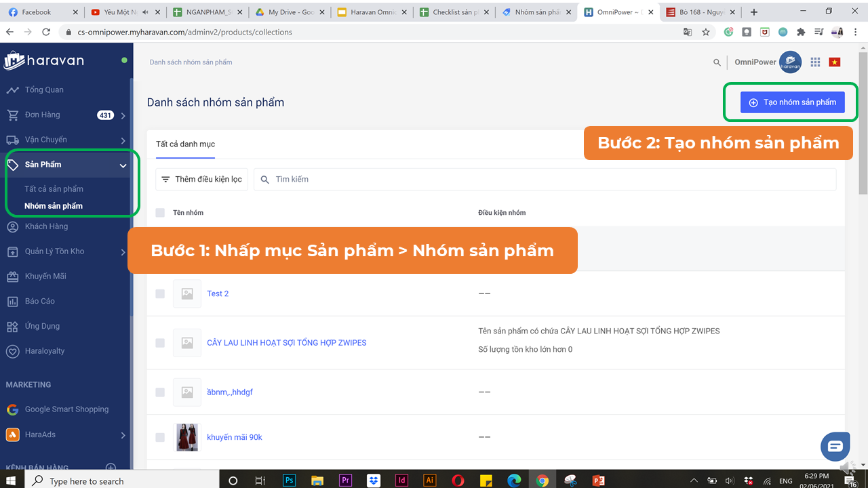
Task: Open the OmniPower account avatar menu
Action: [790, 62]
